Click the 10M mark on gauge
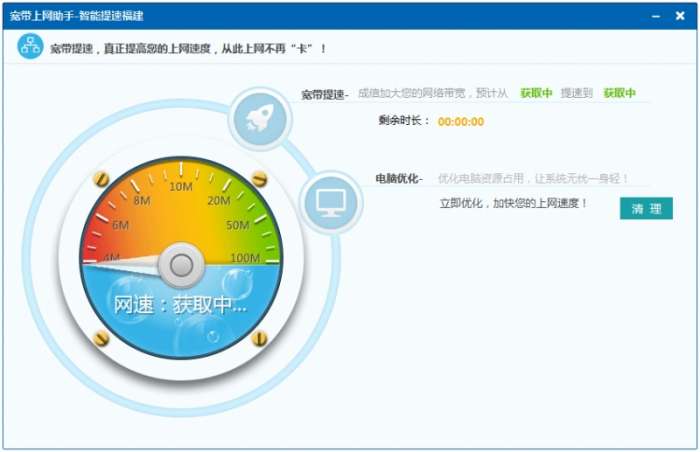 pos(181,186)
